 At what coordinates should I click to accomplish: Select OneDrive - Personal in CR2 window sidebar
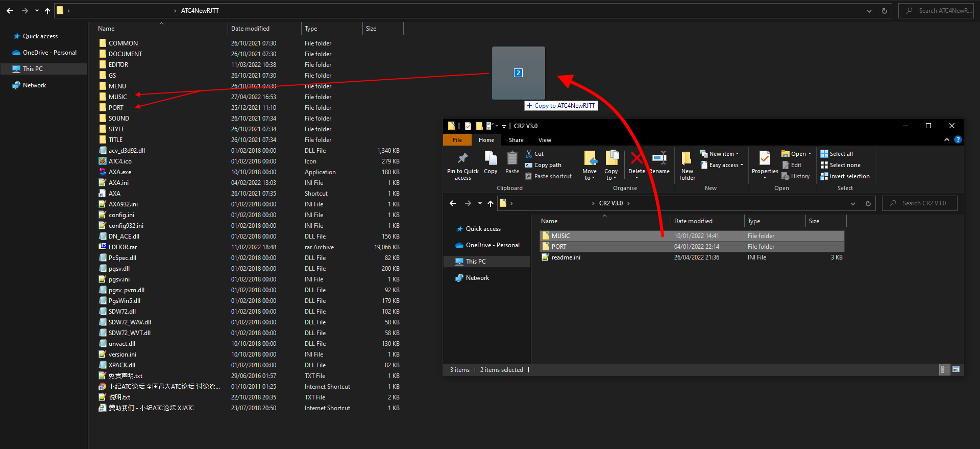tap(493, 245)
